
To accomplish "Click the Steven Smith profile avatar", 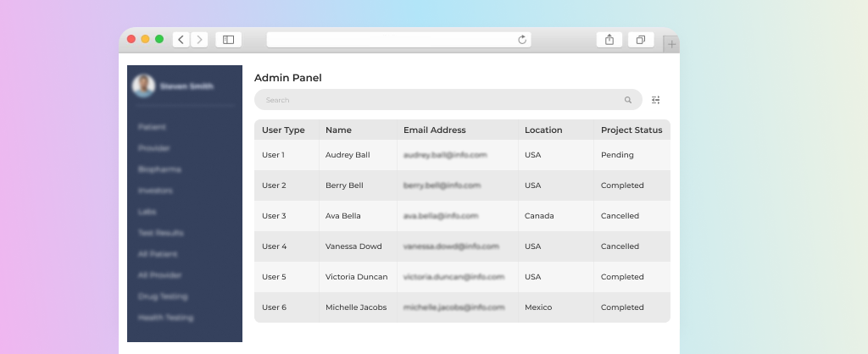I will point(143,86).
